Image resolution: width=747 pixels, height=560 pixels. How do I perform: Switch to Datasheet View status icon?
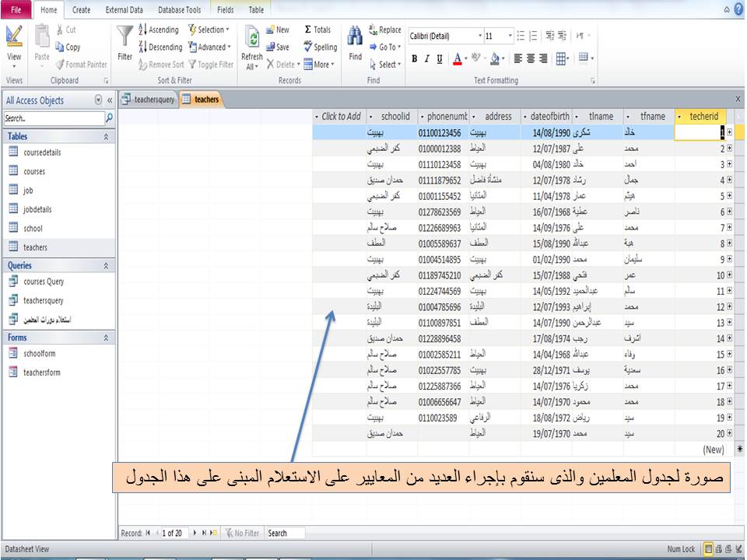pos(708,549)
